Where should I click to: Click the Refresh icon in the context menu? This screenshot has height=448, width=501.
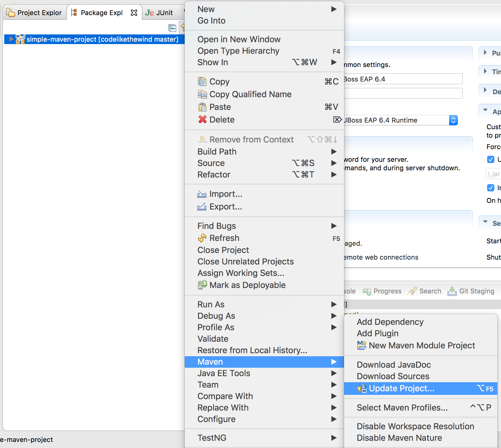pos(203,238)
